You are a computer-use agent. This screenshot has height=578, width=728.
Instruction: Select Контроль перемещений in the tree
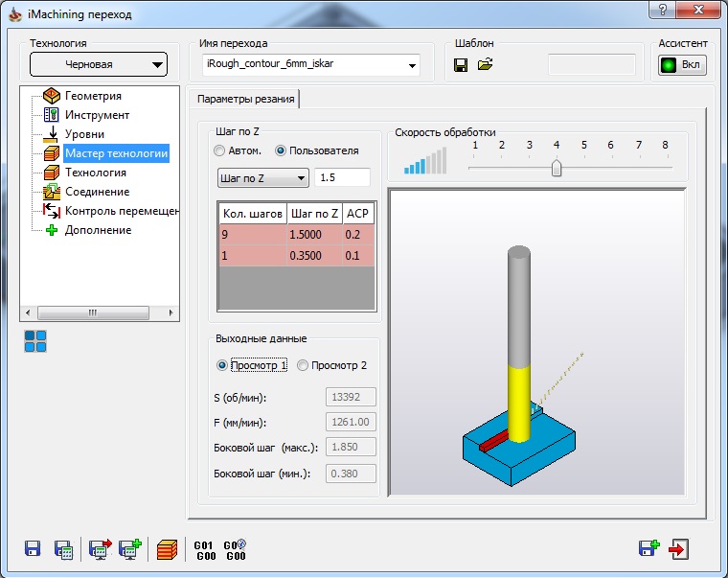(x=122, y=211)
